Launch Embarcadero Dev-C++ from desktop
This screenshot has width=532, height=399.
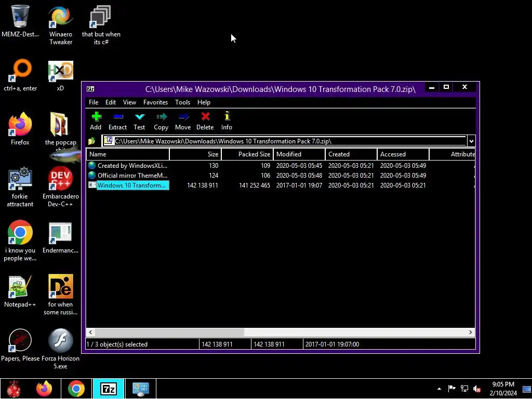pos(60,187)
